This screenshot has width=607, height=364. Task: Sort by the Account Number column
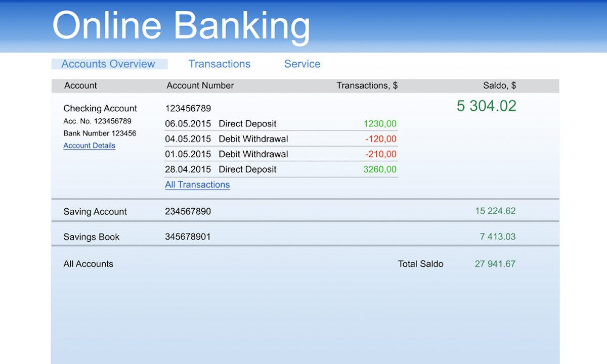tap(200, 85)
